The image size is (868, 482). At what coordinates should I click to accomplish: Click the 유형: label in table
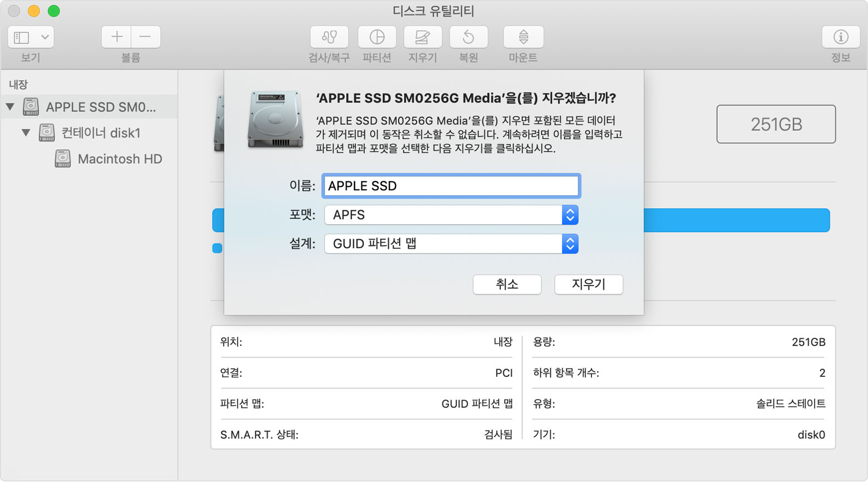click(x=544, y=404)
